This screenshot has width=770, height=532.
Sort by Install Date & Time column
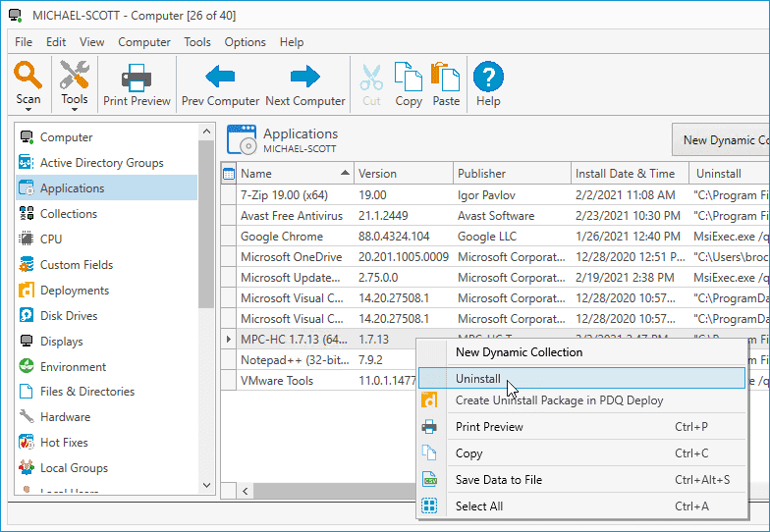[x=631, y=173]
